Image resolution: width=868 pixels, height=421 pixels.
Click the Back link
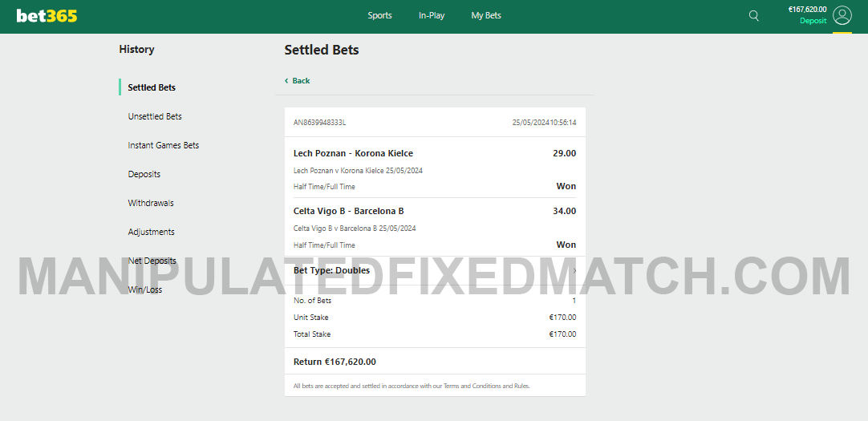click(x=301, y=81)
